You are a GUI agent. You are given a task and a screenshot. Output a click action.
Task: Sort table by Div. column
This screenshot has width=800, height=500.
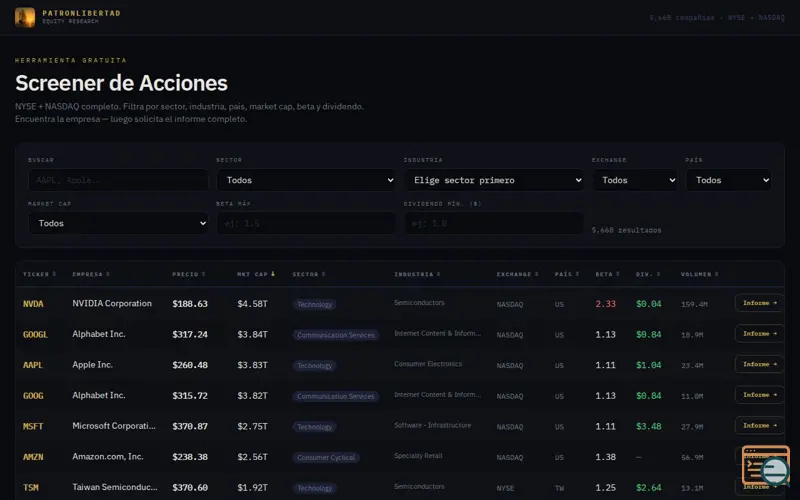[x=648, y=274]
